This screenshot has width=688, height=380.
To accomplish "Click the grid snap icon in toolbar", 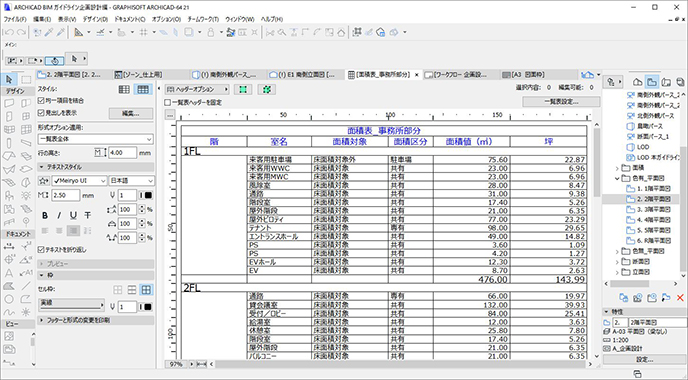I will 143,32.
